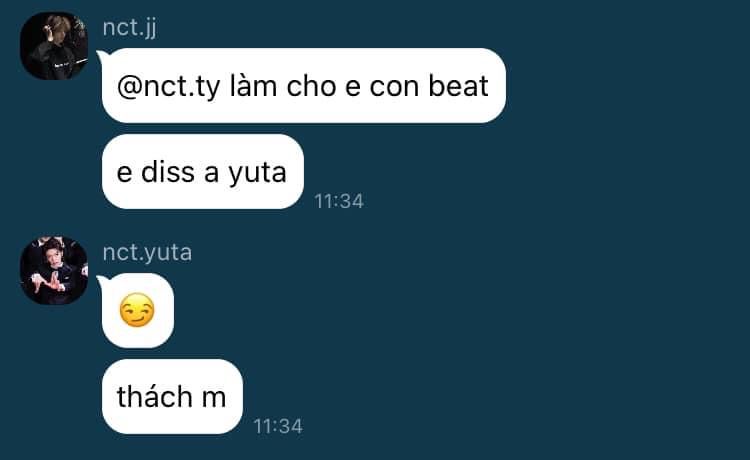Viewport: 750px width, 460px height.
Task: Open nct.yuta's avatar photo
Action: [x=54, y=271]
